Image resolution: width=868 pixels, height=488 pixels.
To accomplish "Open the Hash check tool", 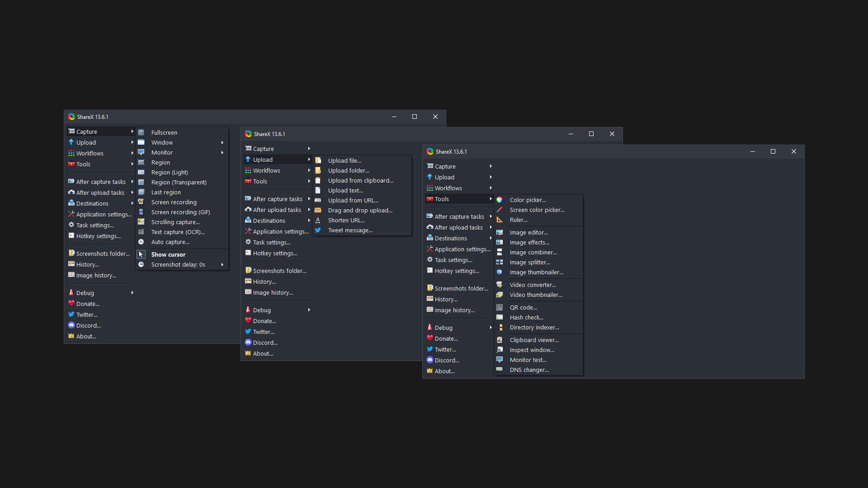I will point(525,317).
